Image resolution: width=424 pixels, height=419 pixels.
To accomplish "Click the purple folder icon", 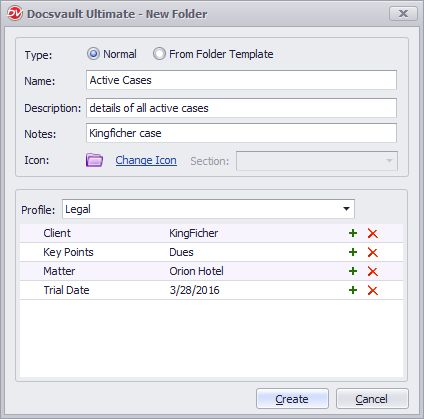I will click(94, 160).
